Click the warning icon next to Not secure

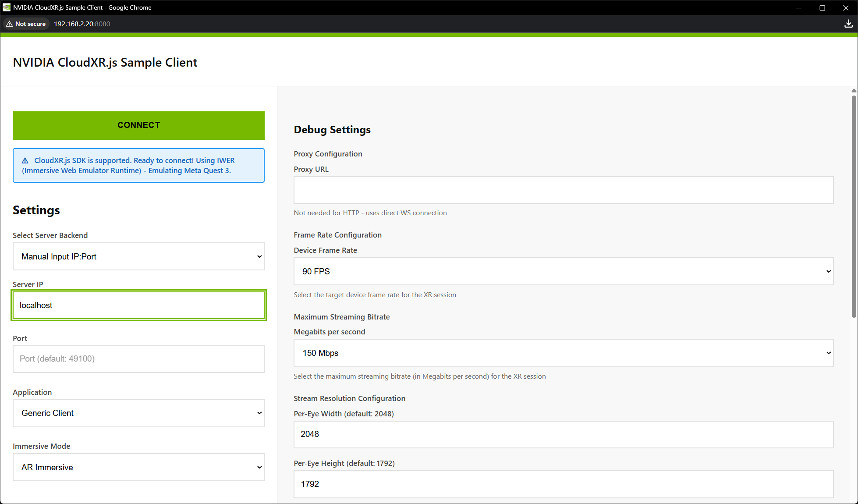click(10, 24)
